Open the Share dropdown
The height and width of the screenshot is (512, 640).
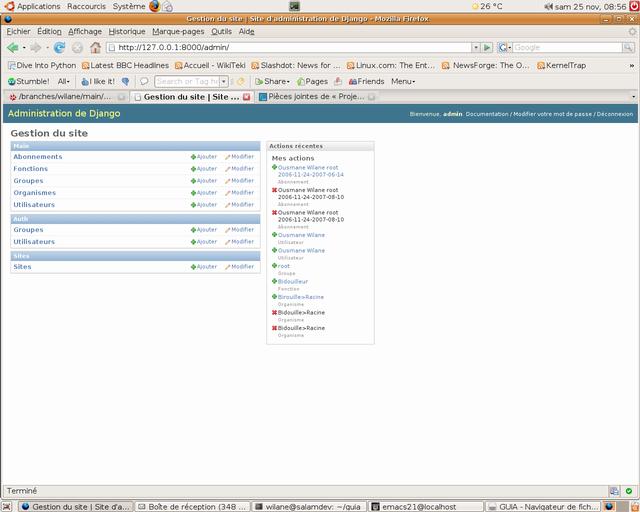tap(272, 81)
